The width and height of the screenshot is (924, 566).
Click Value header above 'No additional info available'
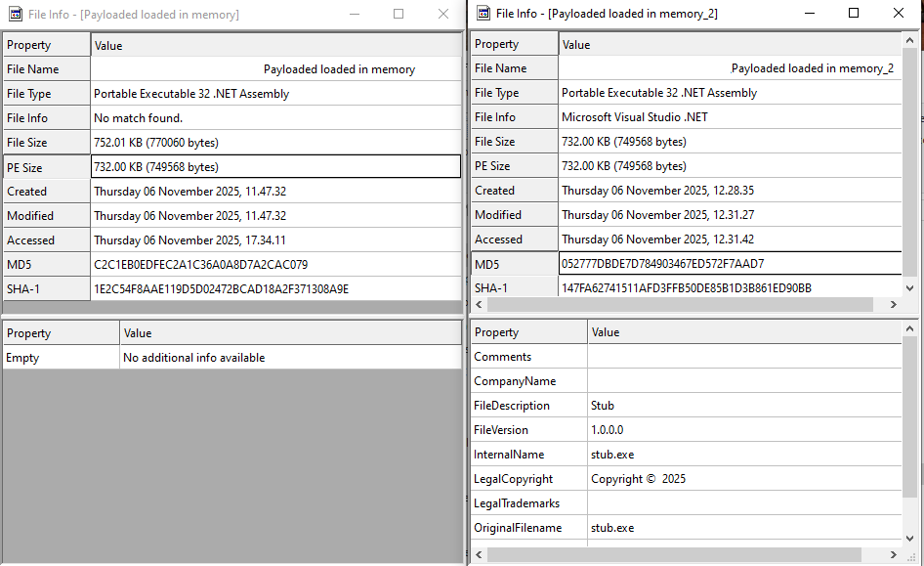[x=290, y=333]
